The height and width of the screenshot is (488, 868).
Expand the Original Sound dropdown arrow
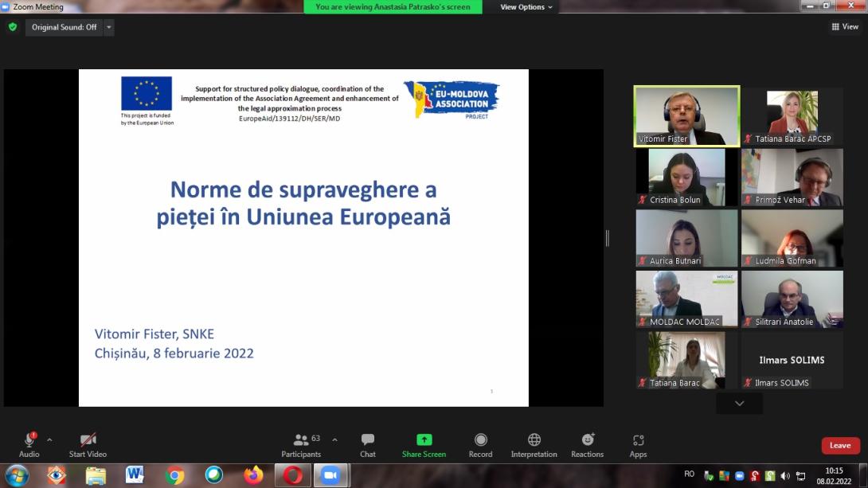109,27
